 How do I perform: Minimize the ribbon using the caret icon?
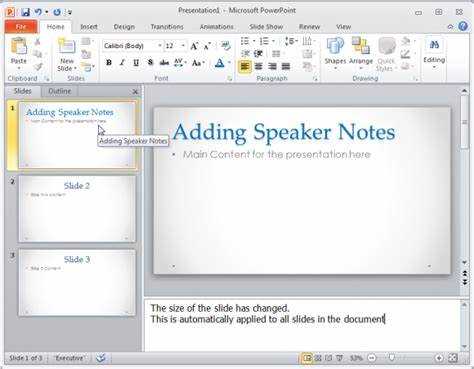(x=450, y=27)
